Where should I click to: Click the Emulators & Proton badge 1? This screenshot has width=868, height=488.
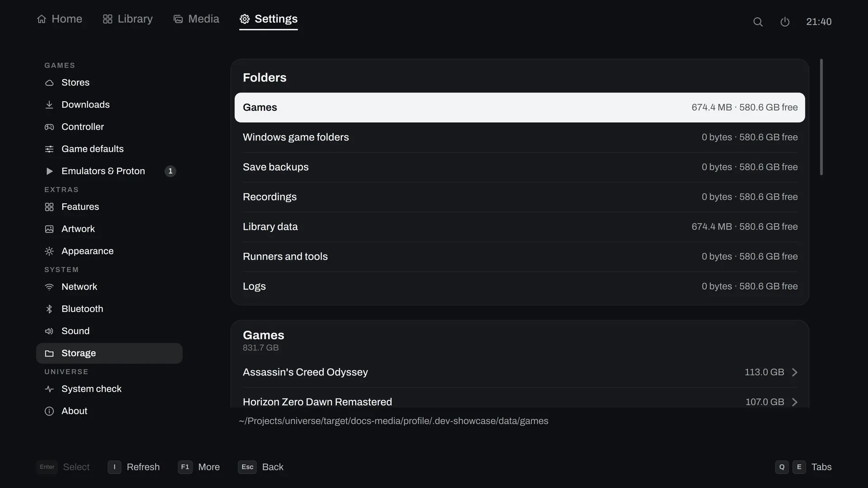[170, 171]
